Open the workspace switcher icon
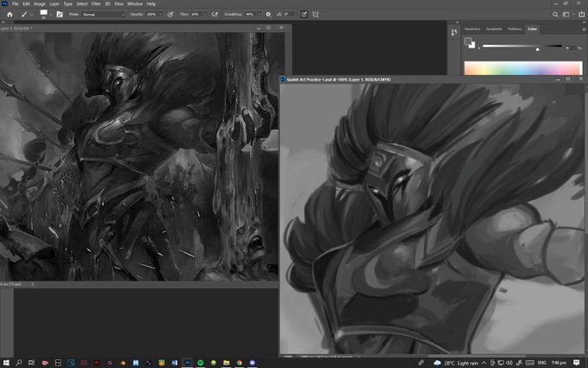The height and width of the screenshot is (368, 588). (566, 14)
